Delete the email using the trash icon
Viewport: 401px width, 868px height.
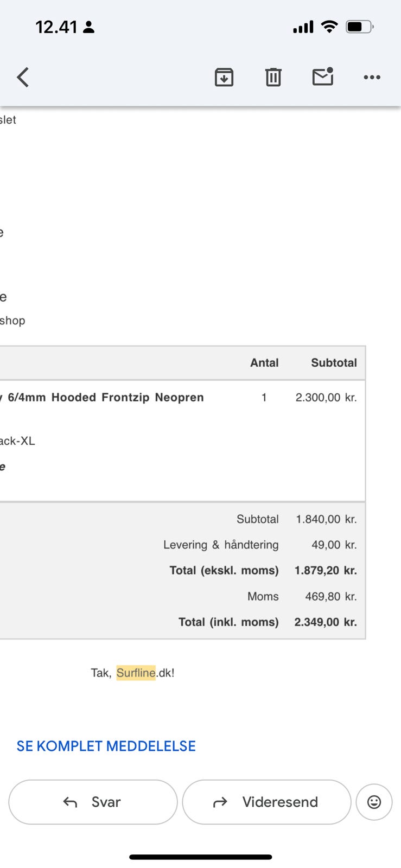point(273,78)
